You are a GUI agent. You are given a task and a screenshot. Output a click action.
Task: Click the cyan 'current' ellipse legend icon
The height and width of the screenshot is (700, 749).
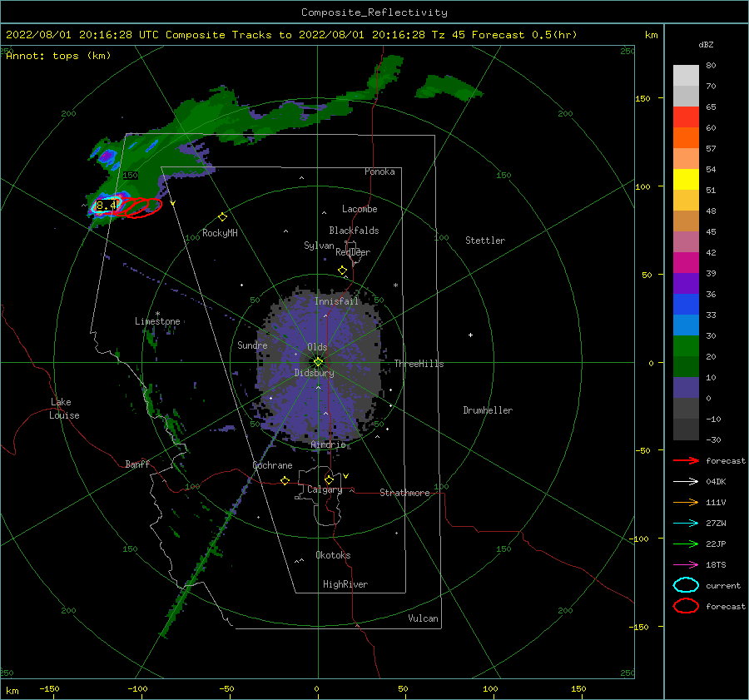pyautogui.click(x=686, y=585)
